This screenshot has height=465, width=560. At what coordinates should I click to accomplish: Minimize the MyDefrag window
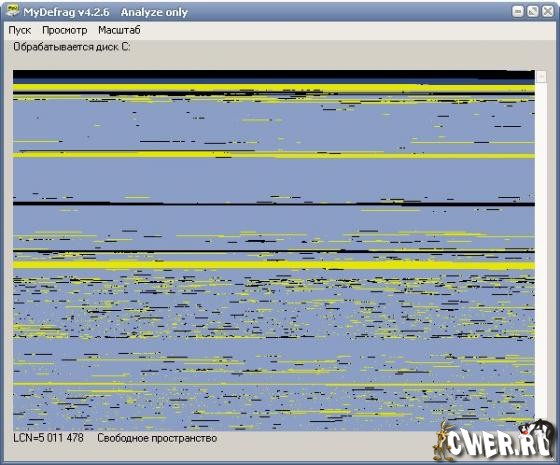tap(518, 11)
